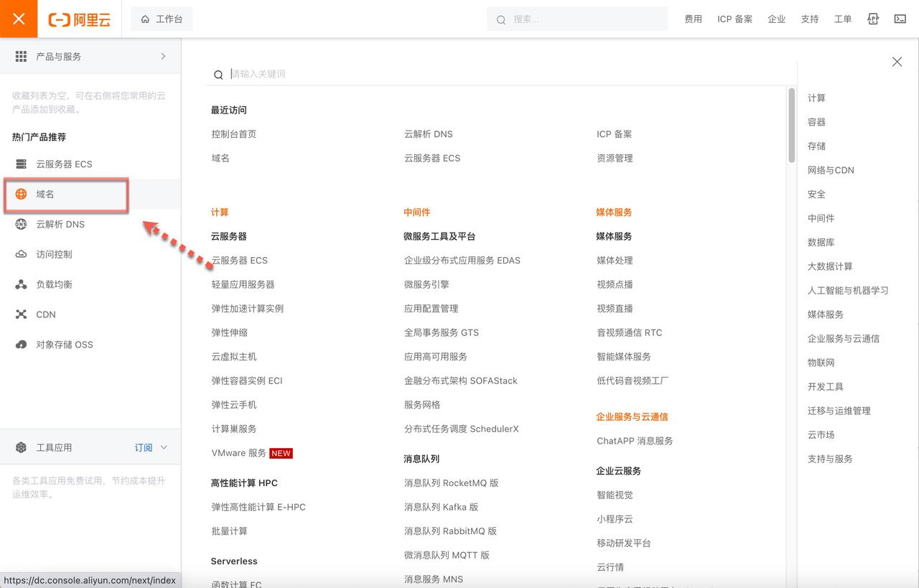The height and width of the screenshot is (588, 919).
Task: Click the CDN network icon
Action: click(x=21, y=314)
